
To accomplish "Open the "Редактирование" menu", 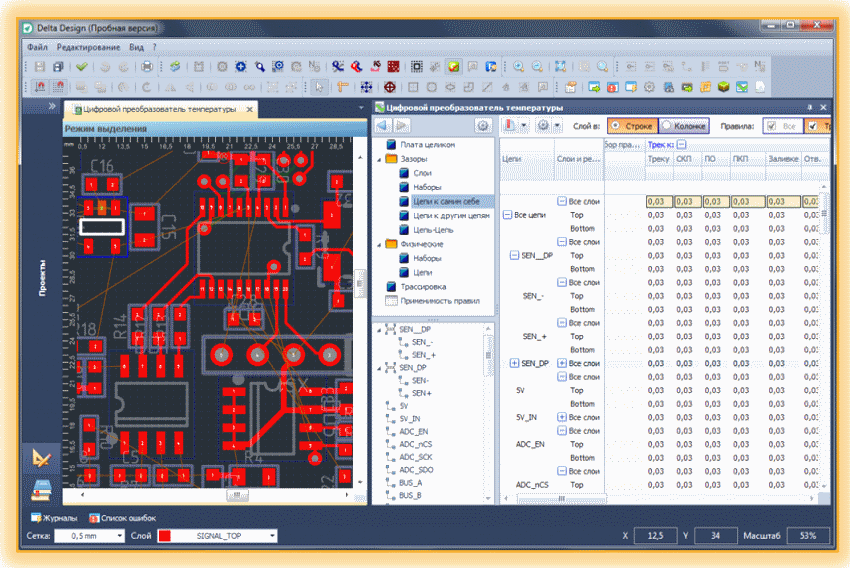I will pos(88,47).
